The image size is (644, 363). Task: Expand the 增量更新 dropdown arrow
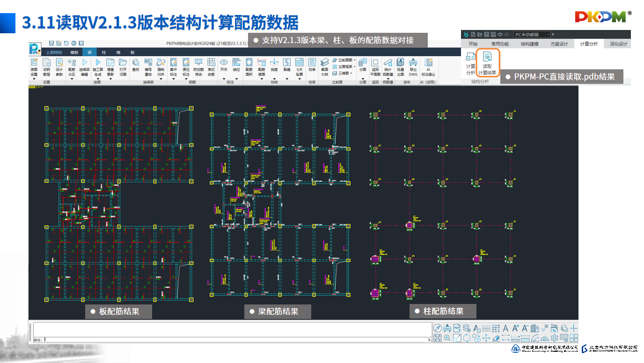click(110, 79)
